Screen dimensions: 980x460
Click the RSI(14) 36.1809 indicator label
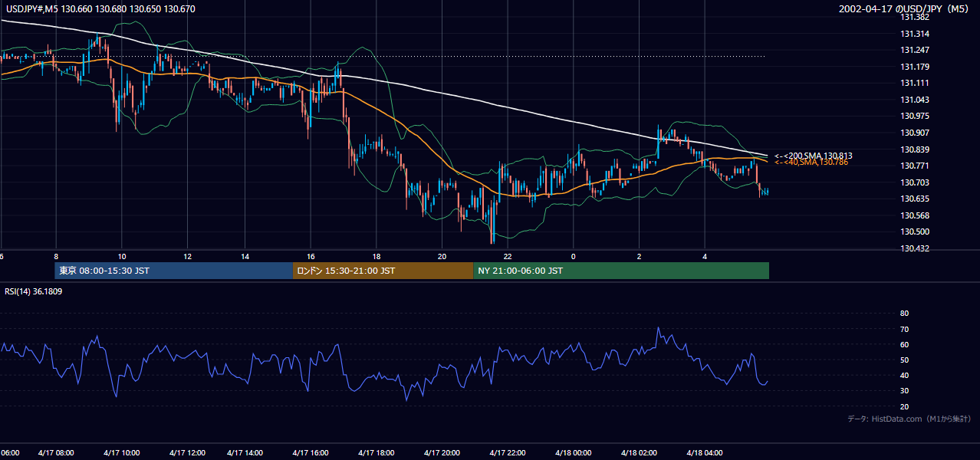pyautogui.click(x=34, y=291)
